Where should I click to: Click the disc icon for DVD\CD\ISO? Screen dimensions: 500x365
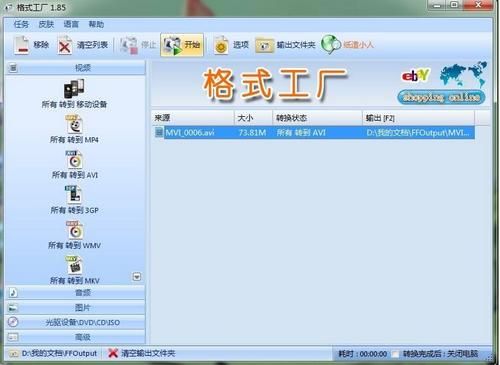click(x=13, y=322)
